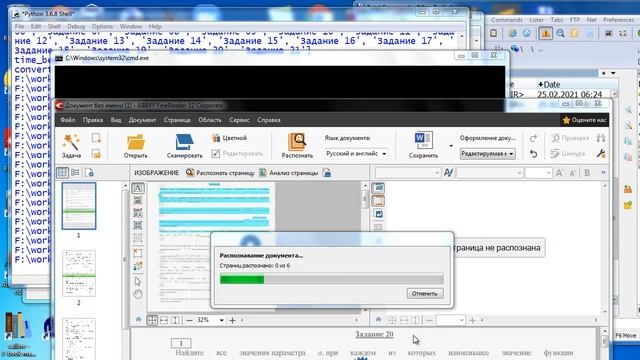Switch pages panel to details list view

(76, 173)
